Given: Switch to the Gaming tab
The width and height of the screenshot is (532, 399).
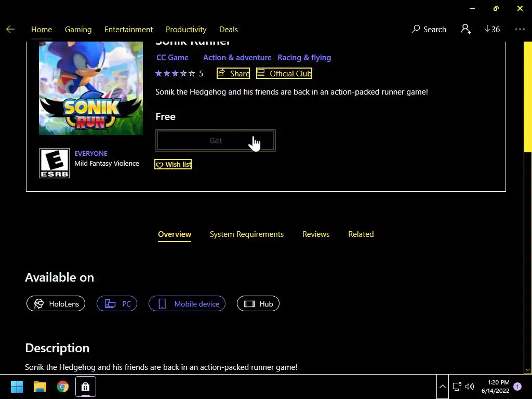Looking at the screenshot, I should point(78,30).
